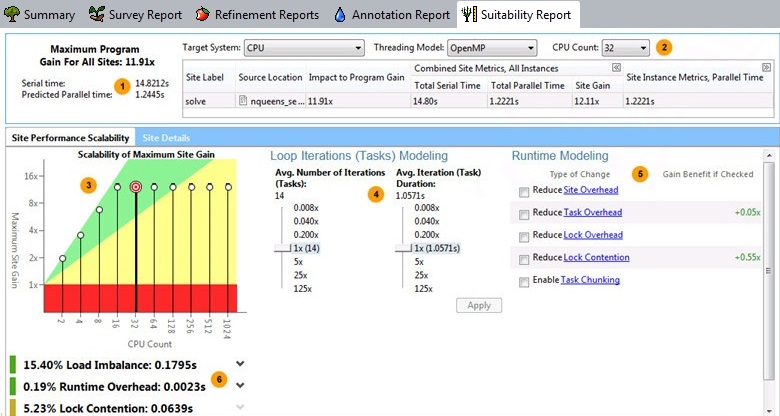Click the Survey Report plant icon
This screenshot has height=416, width=780.
[97, 15]
